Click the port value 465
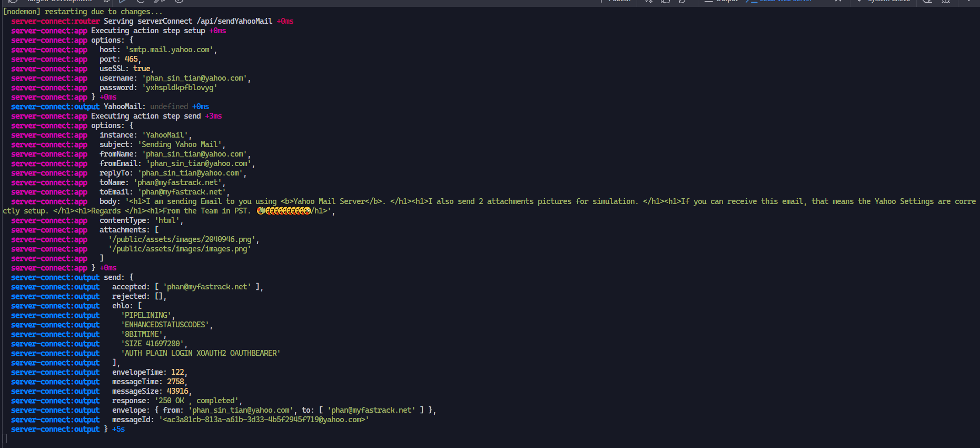This screenshot has height=448, width=980. [131, 59]
